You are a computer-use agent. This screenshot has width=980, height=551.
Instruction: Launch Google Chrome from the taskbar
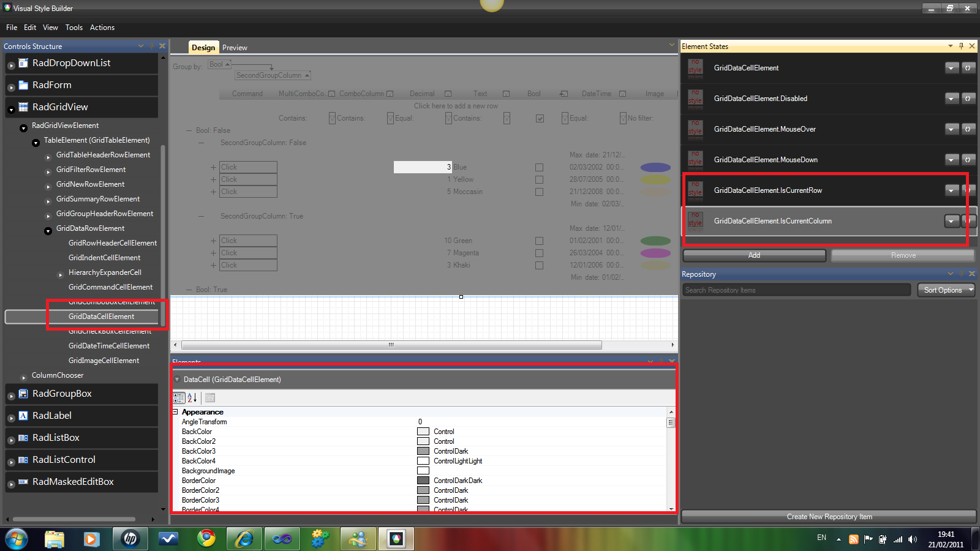point(206,539)
